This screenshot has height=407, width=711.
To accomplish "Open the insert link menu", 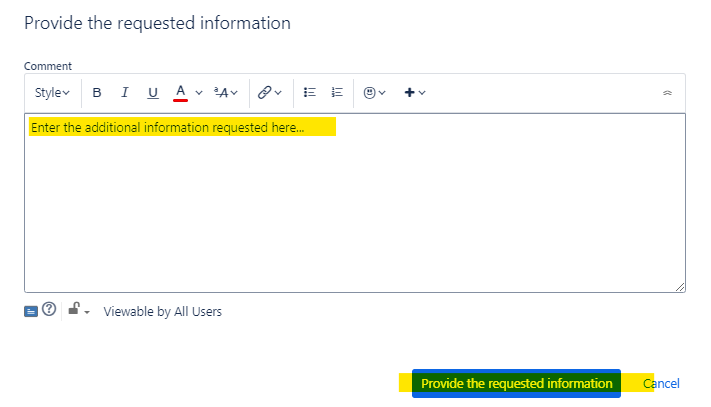I will (x=269, y=93).
